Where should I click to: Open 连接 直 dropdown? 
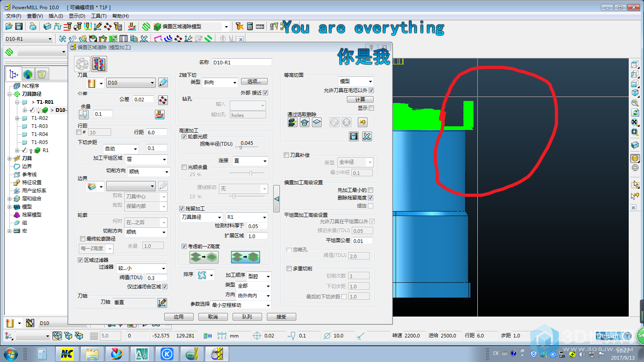pyautogui.click(x=250, y=161)
